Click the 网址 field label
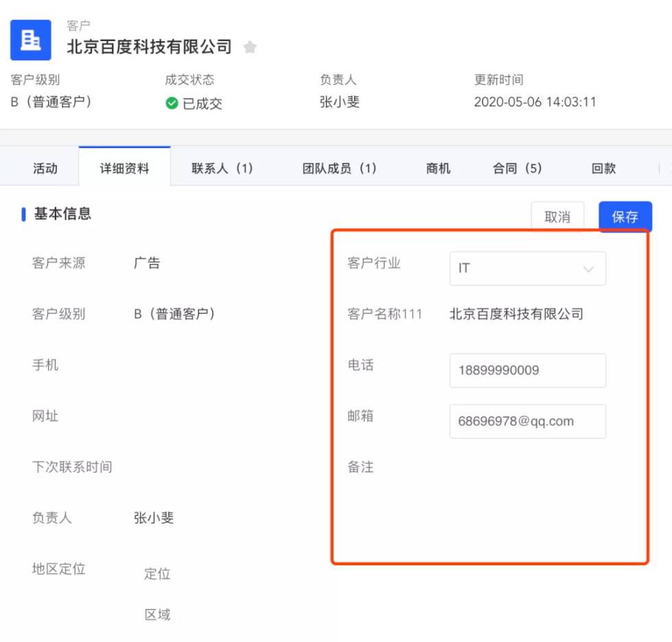The image size is (672, 642). tap(45, 416)
